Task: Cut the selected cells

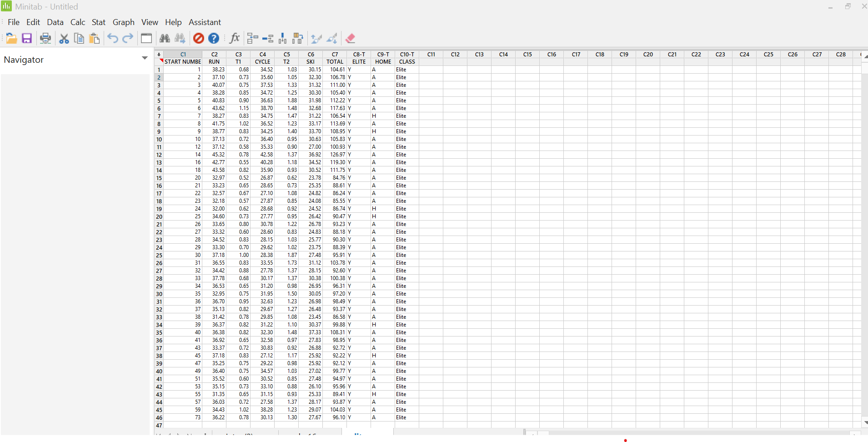Action: (64, 38)
